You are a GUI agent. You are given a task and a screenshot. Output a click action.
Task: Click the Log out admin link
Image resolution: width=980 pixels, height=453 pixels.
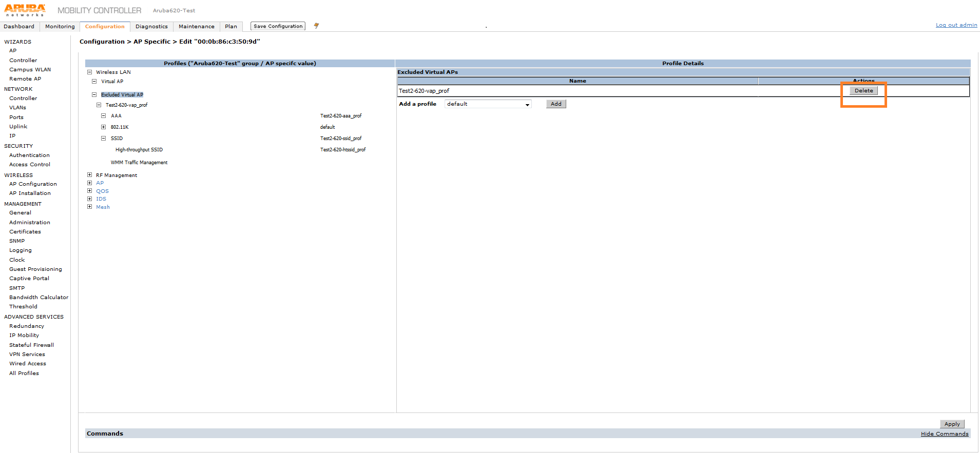[956, 25]
